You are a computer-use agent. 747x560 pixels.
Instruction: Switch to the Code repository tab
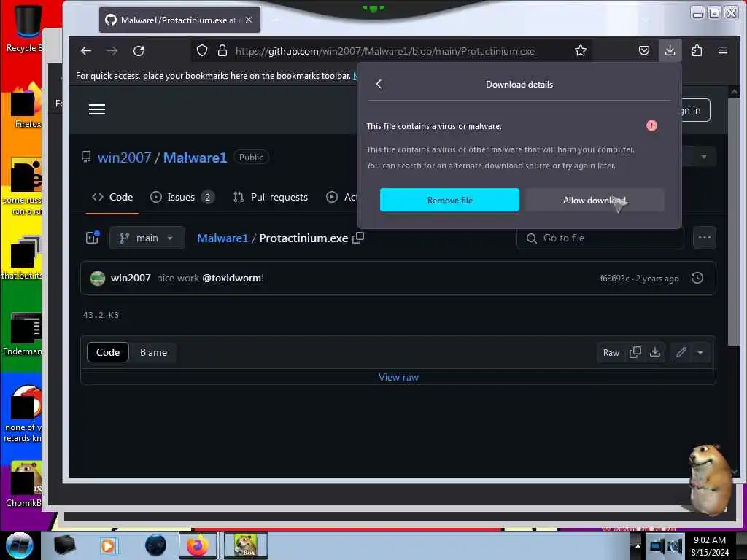[x=112, y=197]
